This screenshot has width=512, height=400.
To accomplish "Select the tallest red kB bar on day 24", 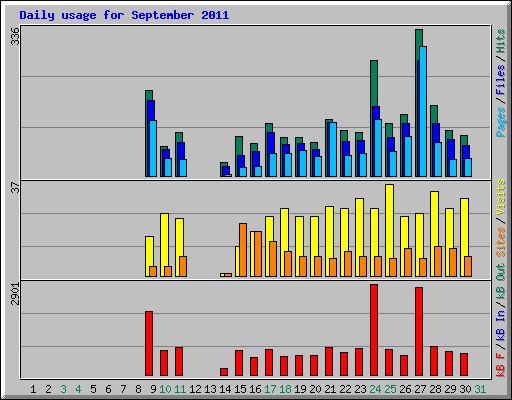I will click(x=374, y=330).
